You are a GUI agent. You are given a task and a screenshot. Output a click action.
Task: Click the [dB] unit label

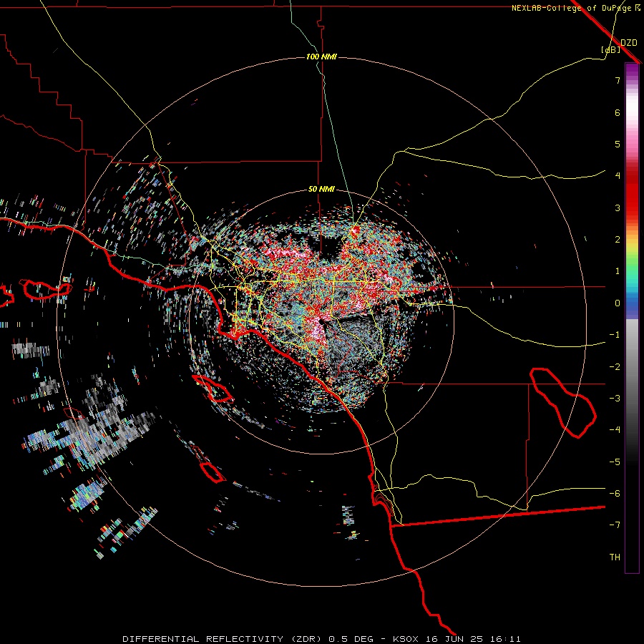611,49
